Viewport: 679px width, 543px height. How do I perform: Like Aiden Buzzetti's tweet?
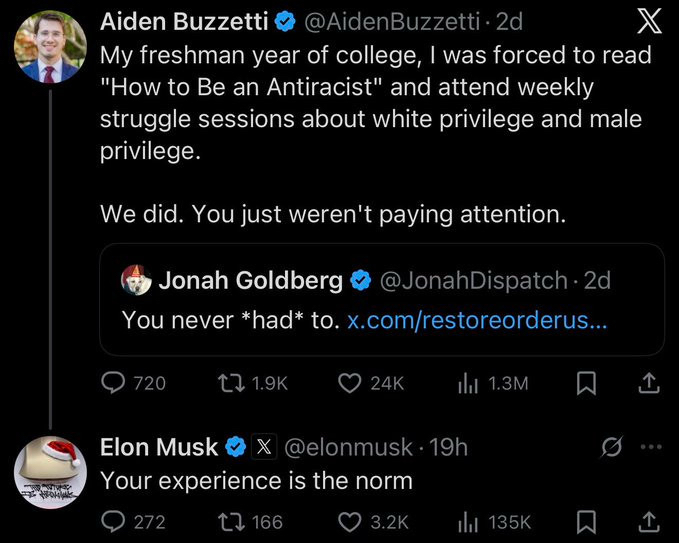pos(349,382)
